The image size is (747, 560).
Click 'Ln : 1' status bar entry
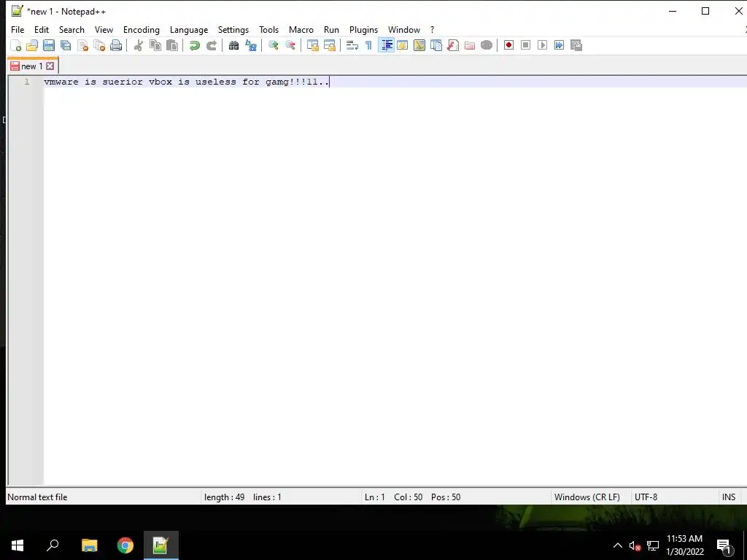(x=374, y=497)
